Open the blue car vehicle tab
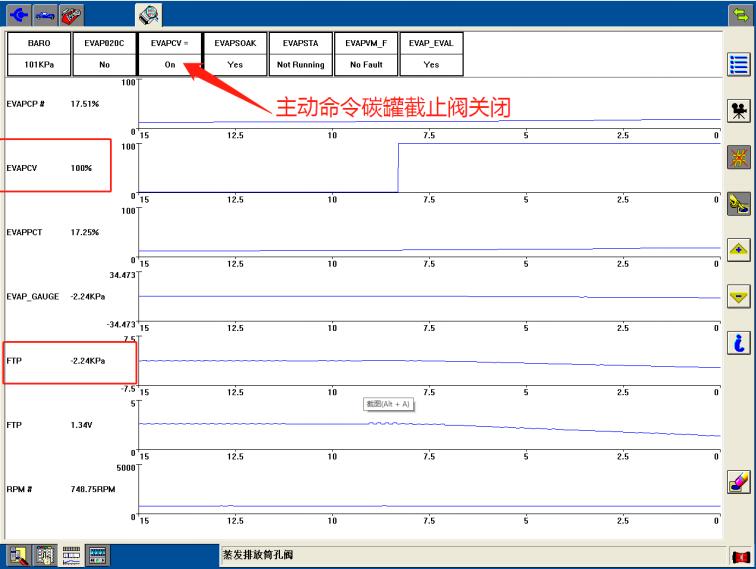The width and height of the screenshot is (756, 569). click(45, 15)
